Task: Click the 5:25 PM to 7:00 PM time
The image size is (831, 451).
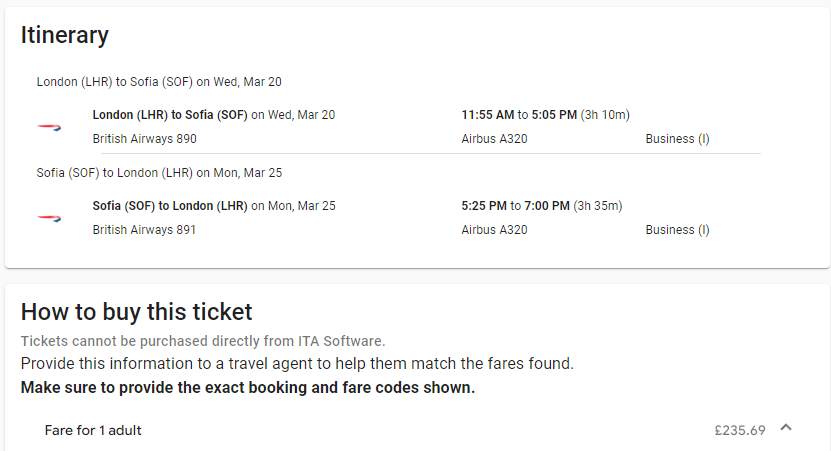Action: pyautogui.click(x=515, y=206)
